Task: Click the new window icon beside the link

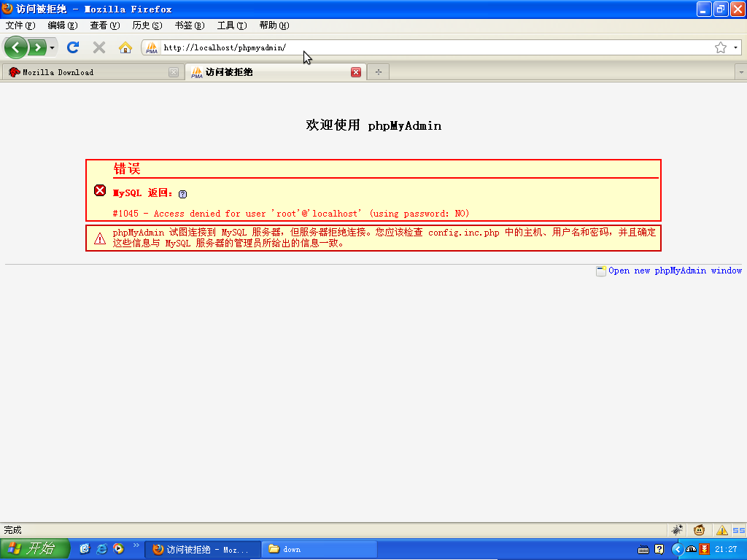Action: coord(601,271)
